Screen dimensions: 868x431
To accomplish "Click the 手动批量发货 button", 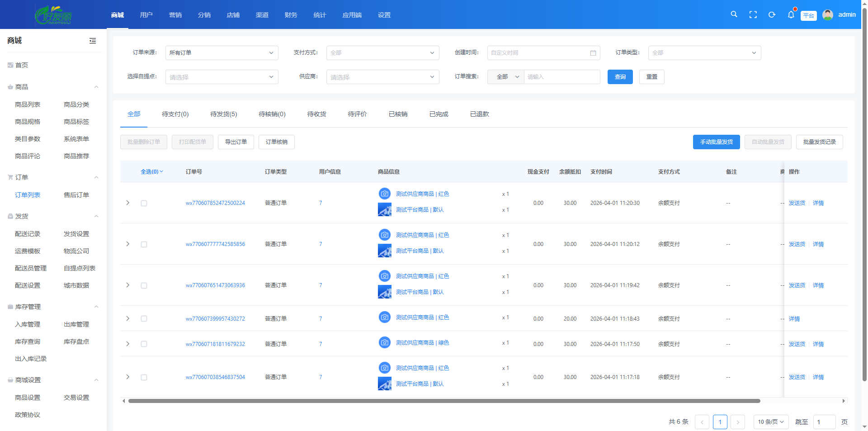I will [716, 142].
